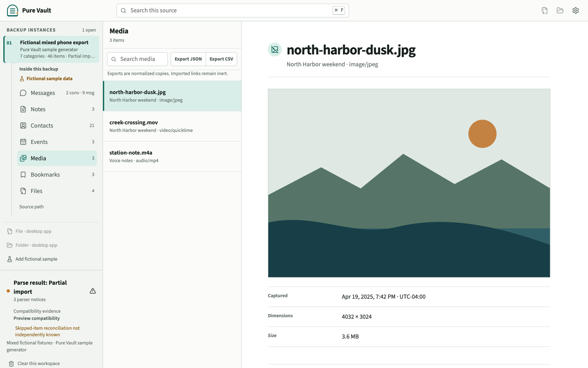Open the north-harbor-dusk.jpg image preview
The width and height of the screenshot is (588, 368).
tap(409, 183)
